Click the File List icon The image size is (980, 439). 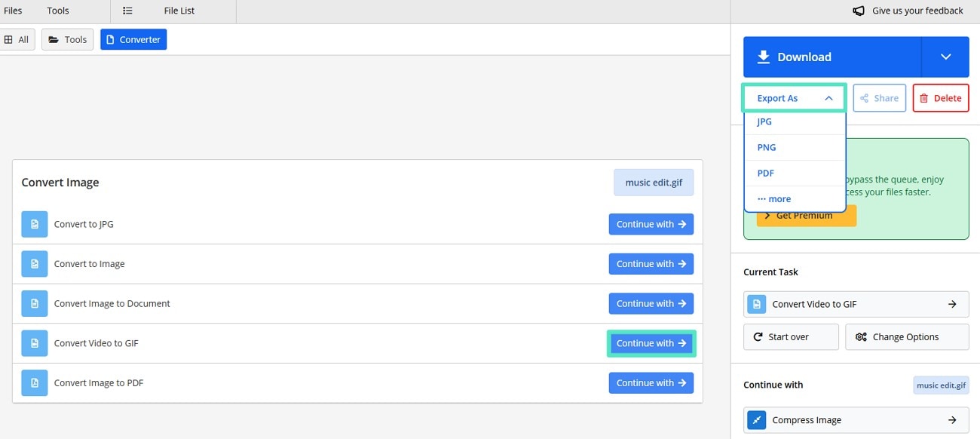(128, 11)
